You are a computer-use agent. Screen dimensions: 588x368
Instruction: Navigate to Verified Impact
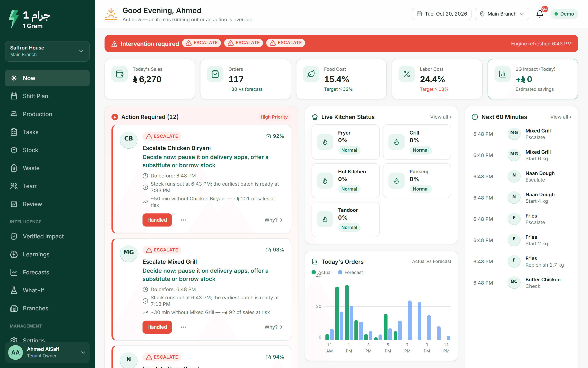(47, 236)
